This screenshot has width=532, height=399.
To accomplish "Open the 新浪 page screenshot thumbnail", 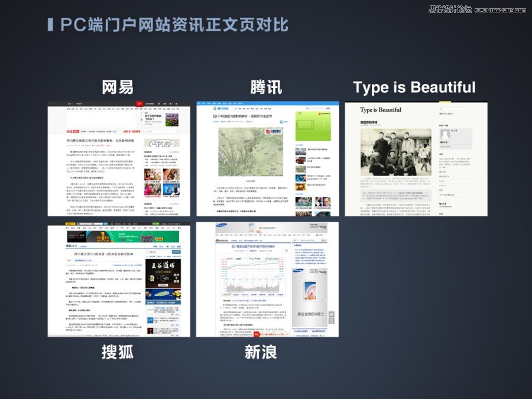I will pyautogui.click(x=267, y=280).
